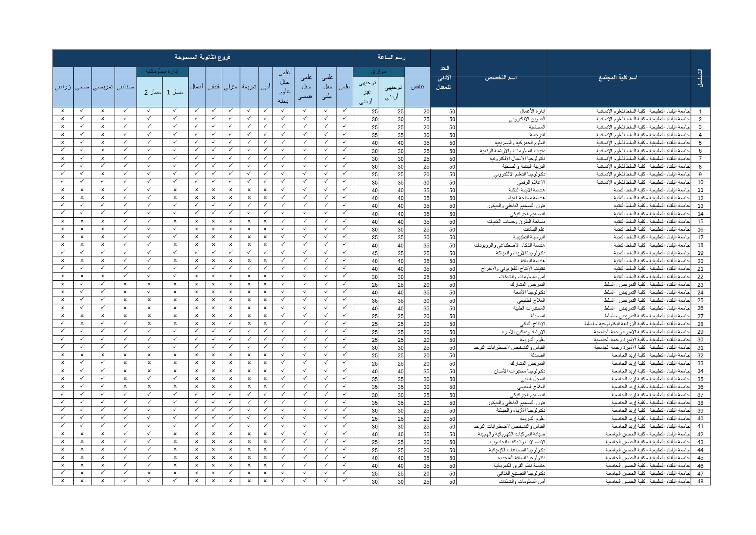
Task: Click the اسم التخصص column header
Action: click(x=501, y=78)
